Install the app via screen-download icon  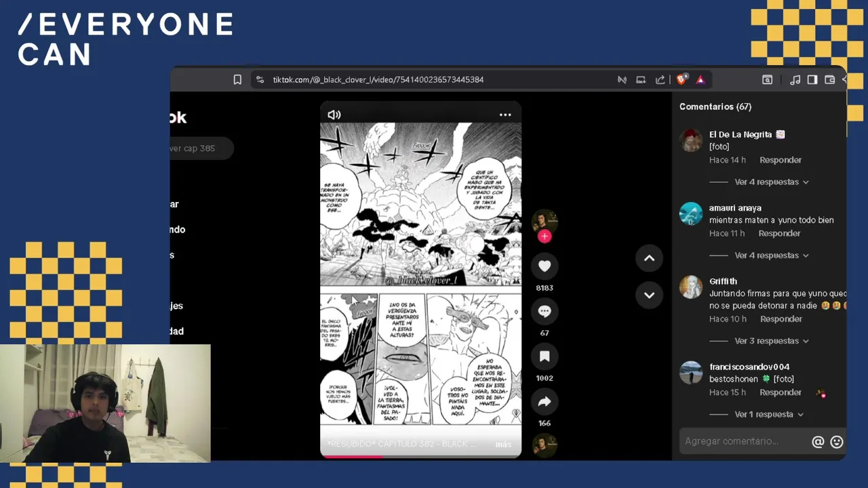[641, 80]
